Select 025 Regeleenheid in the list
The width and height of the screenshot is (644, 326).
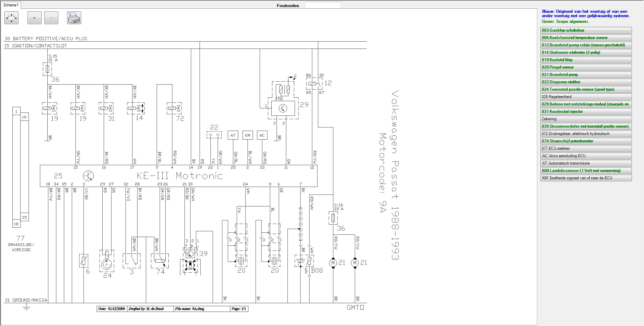[x=586, y=97]
